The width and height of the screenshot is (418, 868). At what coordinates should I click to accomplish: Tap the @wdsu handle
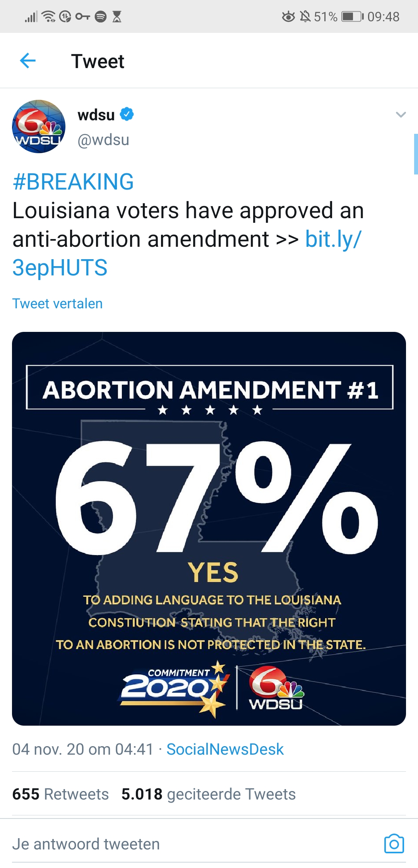[103, 140]
